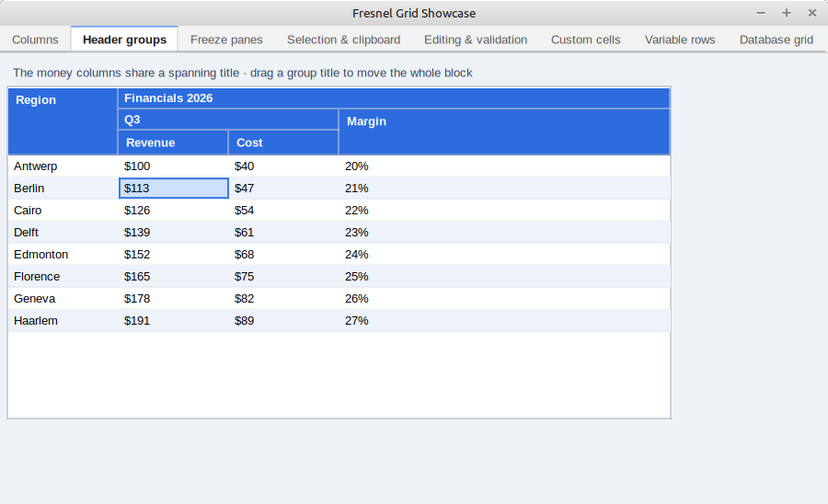
Task: Select the $89 cost cell
Action: pos(284,321)
